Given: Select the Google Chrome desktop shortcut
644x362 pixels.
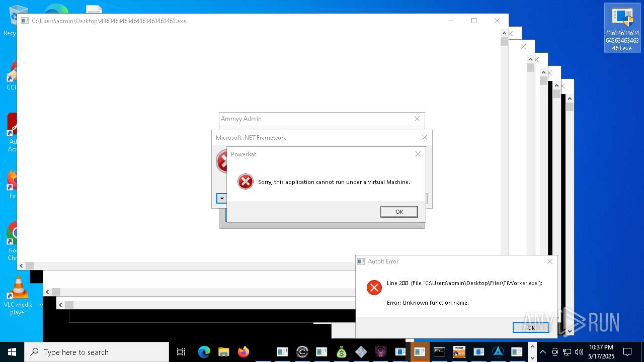Looking at the screenshot, I should coord(11,241).
